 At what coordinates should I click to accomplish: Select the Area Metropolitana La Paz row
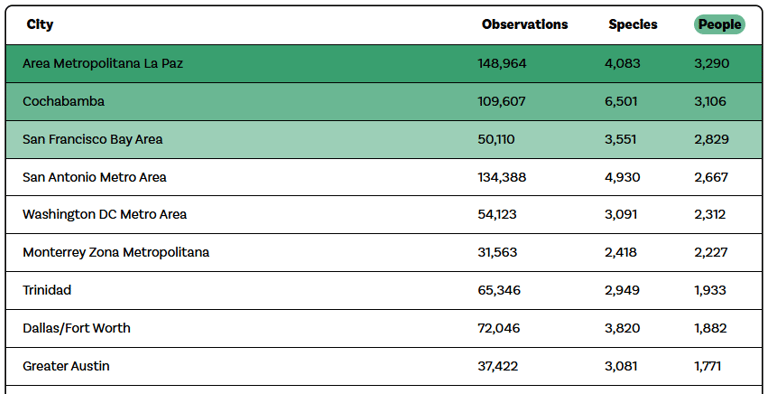[x=384, y=64]
